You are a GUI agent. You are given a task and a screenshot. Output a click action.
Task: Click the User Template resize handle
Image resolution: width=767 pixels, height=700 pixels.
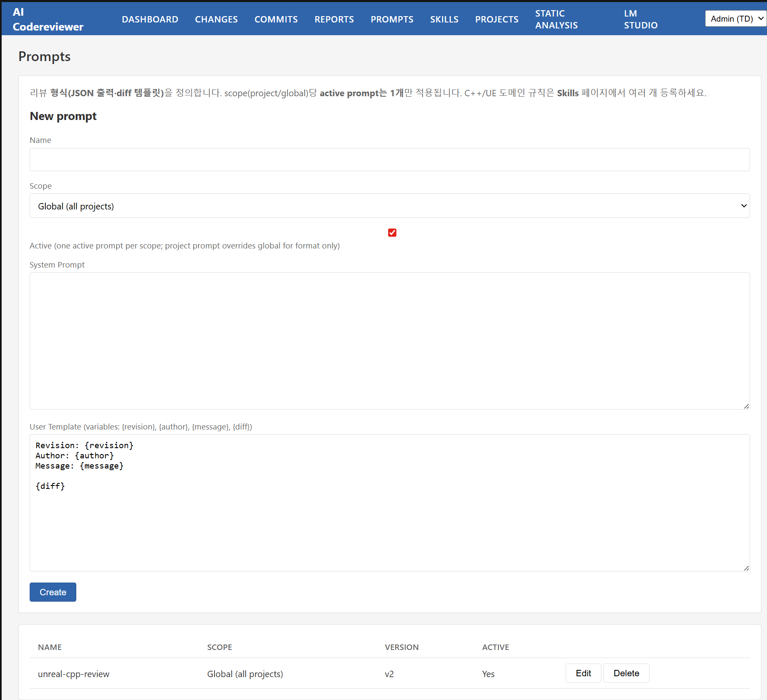tap(746, 568)
